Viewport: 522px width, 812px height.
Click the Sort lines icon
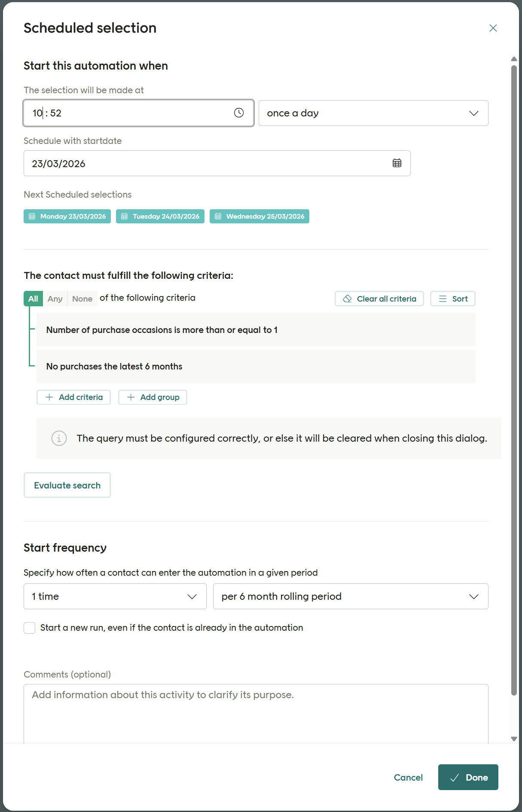point(443,299)
